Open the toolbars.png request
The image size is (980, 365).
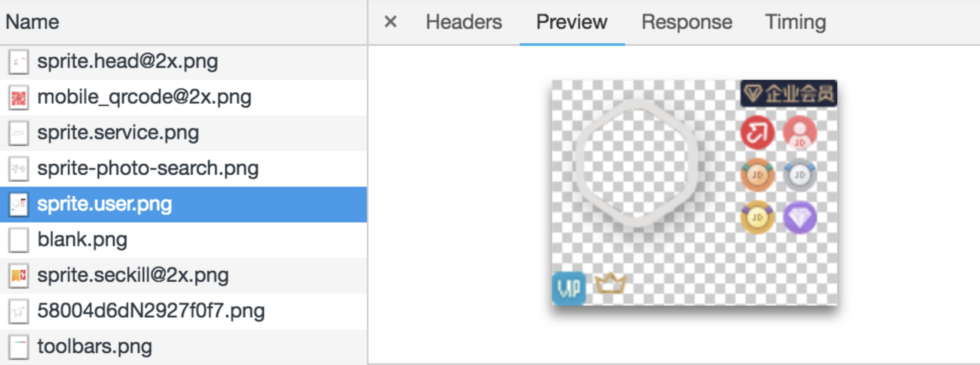[x=95, y=347]
